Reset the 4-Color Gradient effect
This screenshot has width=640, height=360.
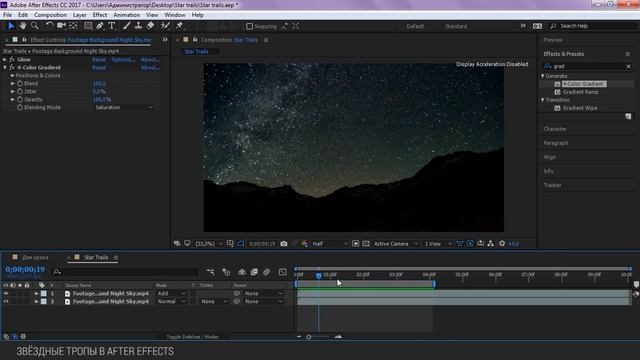(99, 67)
